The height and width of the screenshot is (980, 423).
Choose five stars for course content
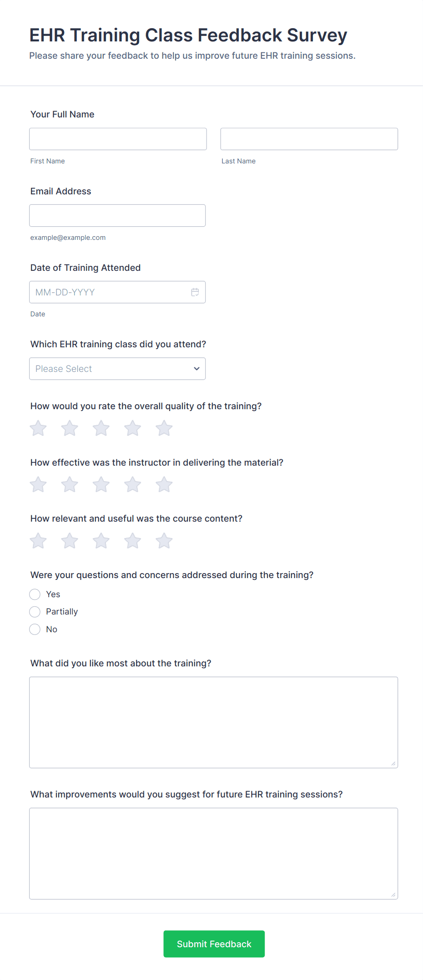click(164, 541)
